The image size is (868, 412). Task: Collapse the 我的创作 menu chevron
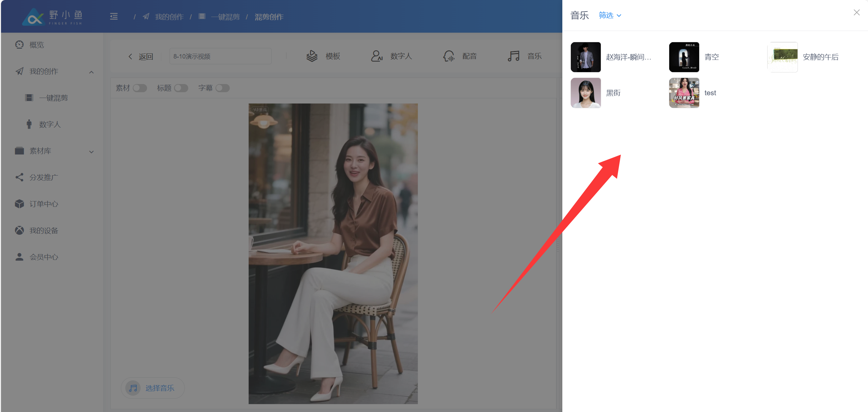91,72
